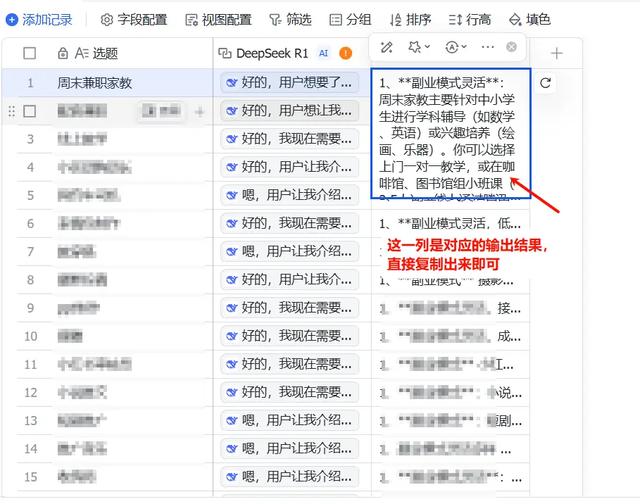Click the drag handle dots on row two

click(x=11, y=111)
